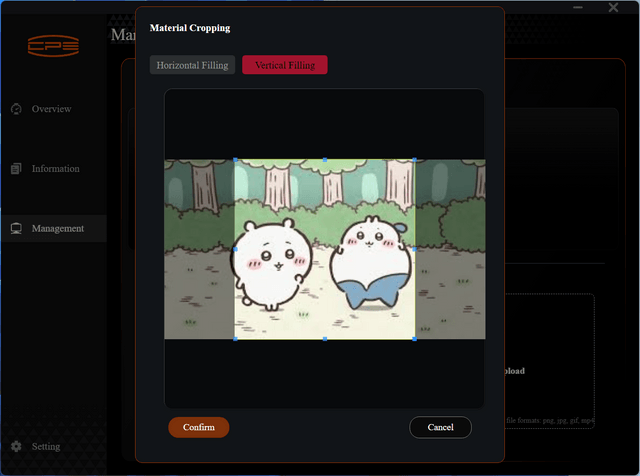Click the Management monitor icon
Screen dimensions: 640x476
16,228
